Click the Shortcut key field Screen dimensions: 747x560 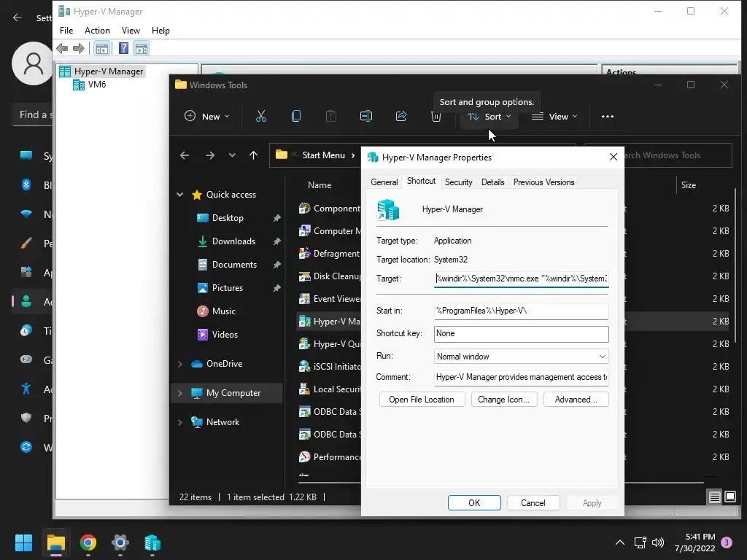click(x=521, y=334)
